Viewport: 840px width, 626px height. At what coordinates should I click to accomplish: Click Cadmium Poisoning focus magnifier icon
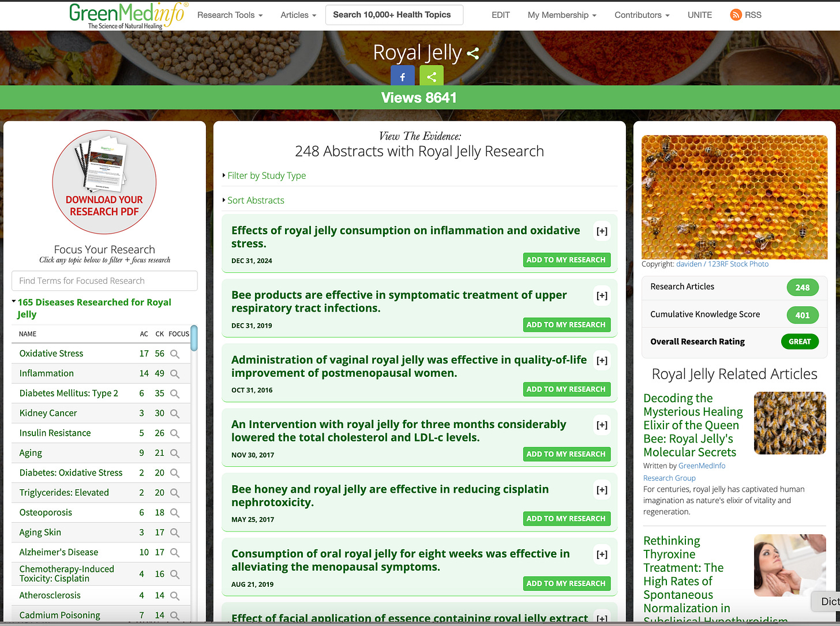pos(175,616)
